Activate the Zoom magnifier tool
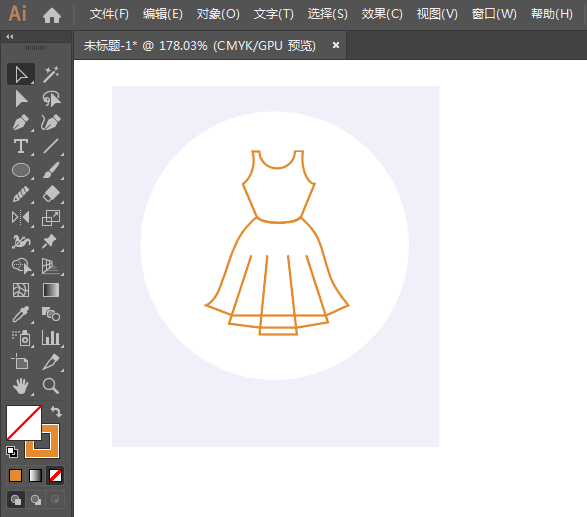Screen dimensions: 587x517 point(51,386)
